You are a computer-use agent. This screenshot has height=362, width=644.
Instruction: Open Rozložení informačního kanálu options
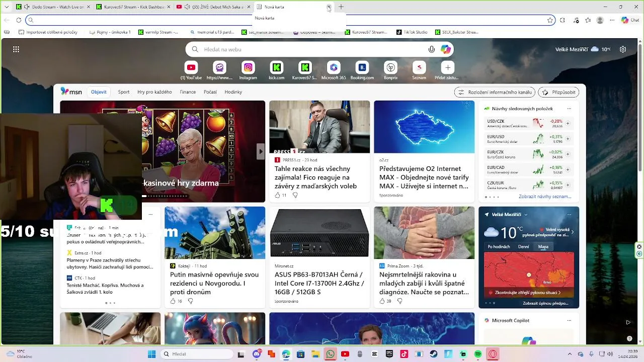[x=495, y=92]
